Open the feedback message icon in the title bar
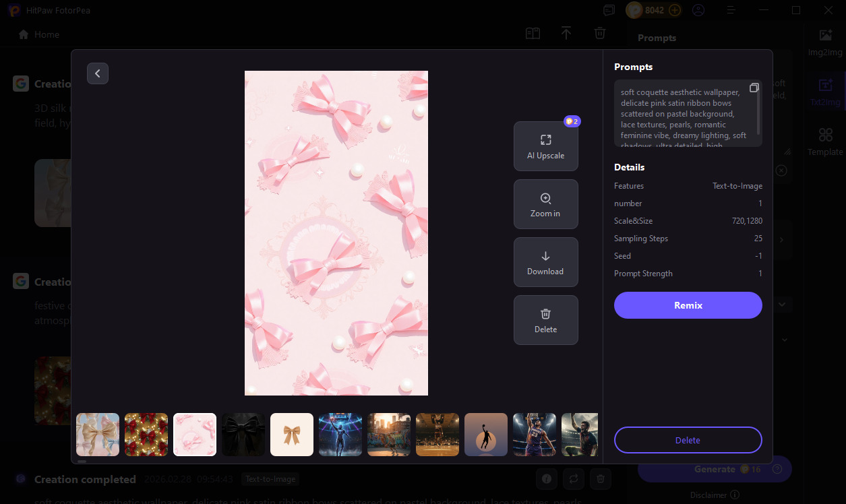The height and width of the screenshot is (504, 846). point(609,10)
